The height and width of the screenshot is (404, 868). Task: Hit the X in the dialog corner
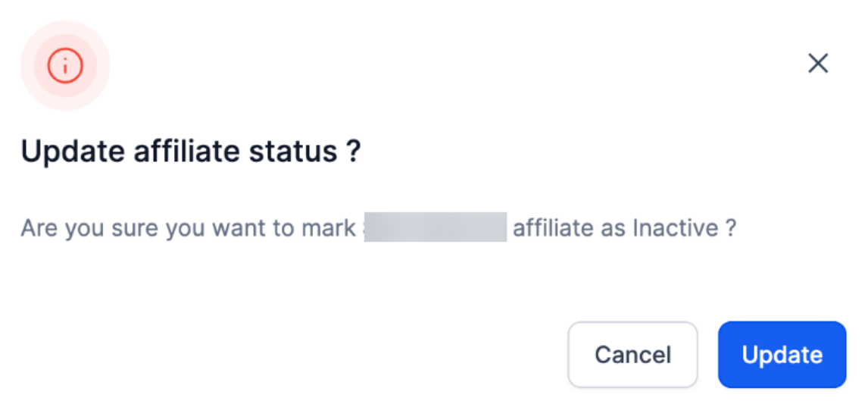[818, 64]
